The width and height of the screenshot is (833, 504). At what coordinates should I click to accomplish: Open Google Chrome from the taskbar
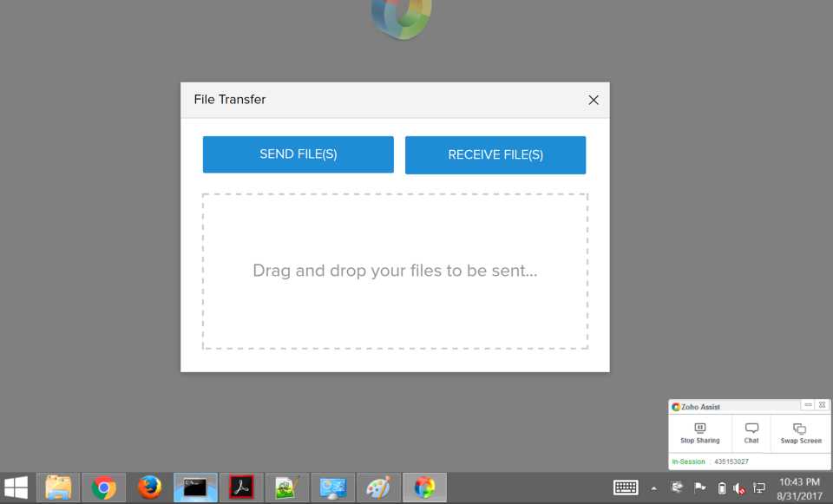[104, 487]
